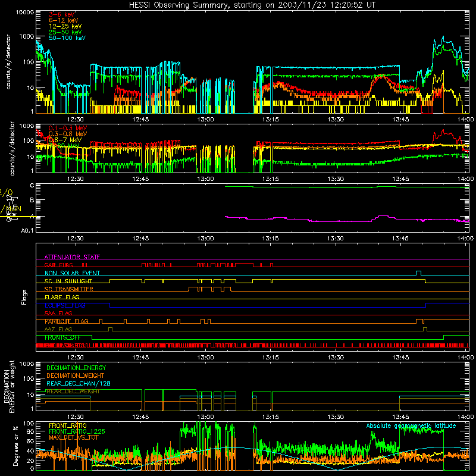Image resolution: width=476 pixels, height=476 pixels.
Task: Click the '0.8-7 MeV' legend label
Action: (65, 140)
